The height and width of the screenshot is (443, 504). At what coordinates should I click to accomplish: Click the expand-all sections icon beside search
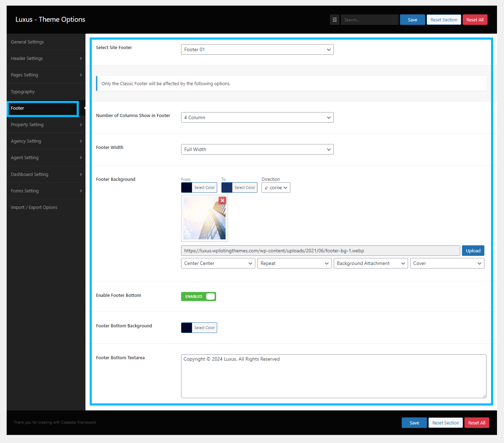(x=334, y=20)
